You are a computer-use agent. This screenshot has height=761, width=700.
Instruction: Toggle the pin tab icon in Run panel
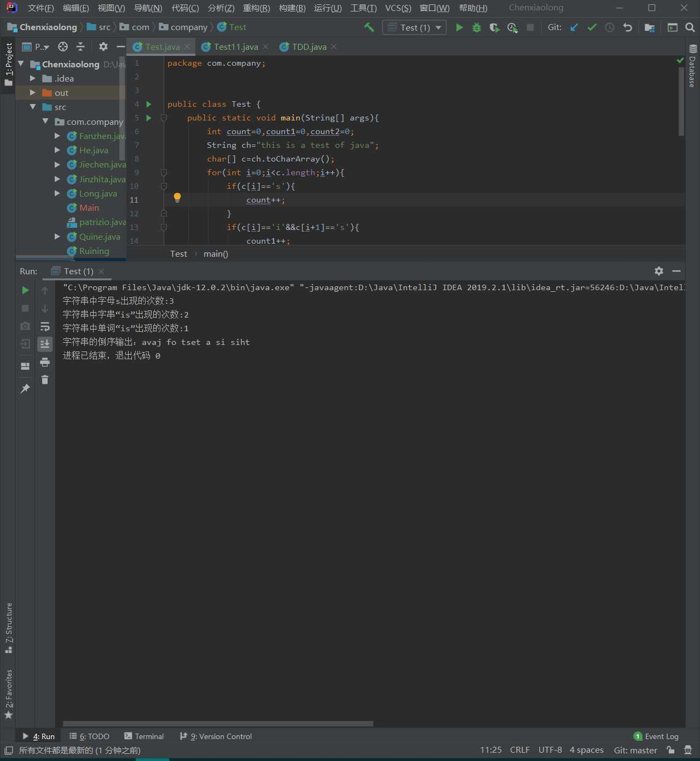click(25, 388)
